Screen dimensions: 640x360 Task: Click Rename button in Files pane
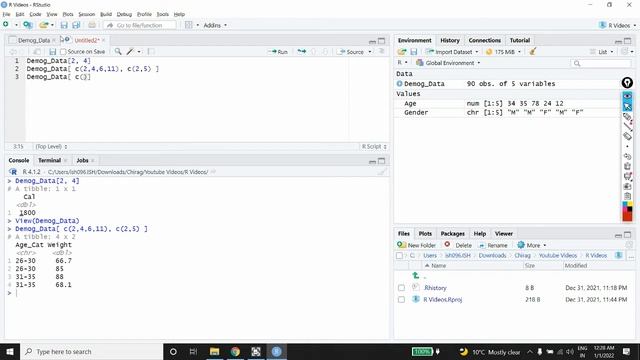point(493,245)
